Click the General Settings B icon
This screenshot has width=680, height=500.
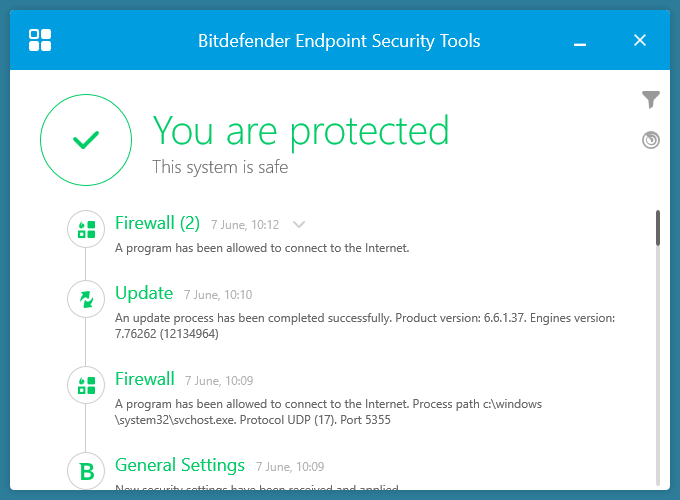pos(86,470)
